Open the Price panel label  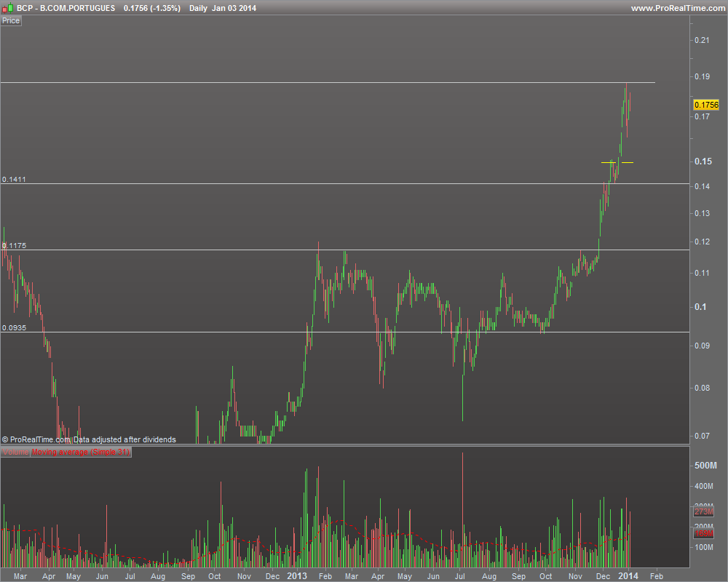(11, 21)
